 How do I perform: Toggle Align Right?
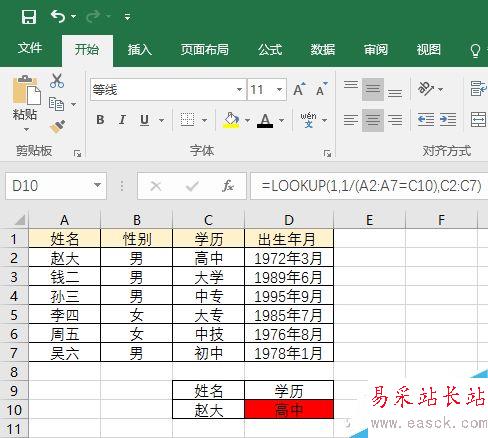(395, 120)
